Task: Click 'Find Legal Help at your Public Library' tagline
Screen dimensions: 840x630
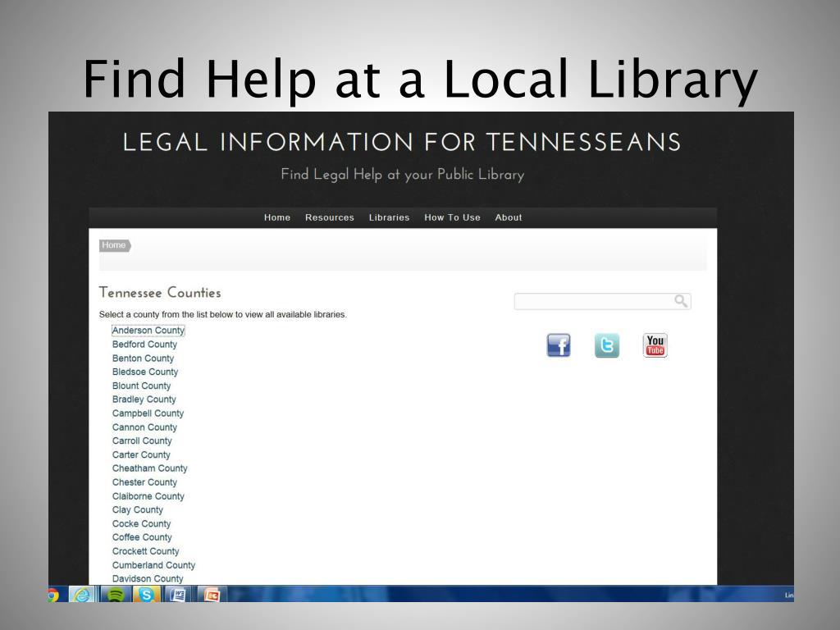Action: click(402, 175)
